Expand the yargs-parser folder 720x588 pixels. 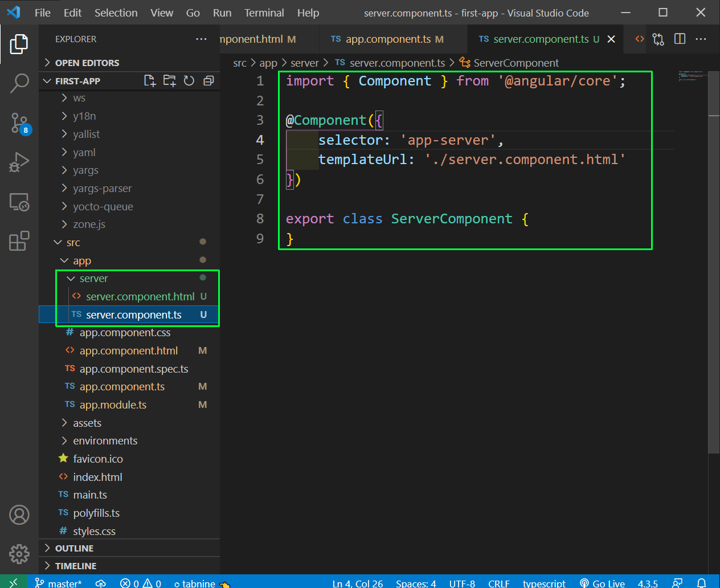point(129,188)
